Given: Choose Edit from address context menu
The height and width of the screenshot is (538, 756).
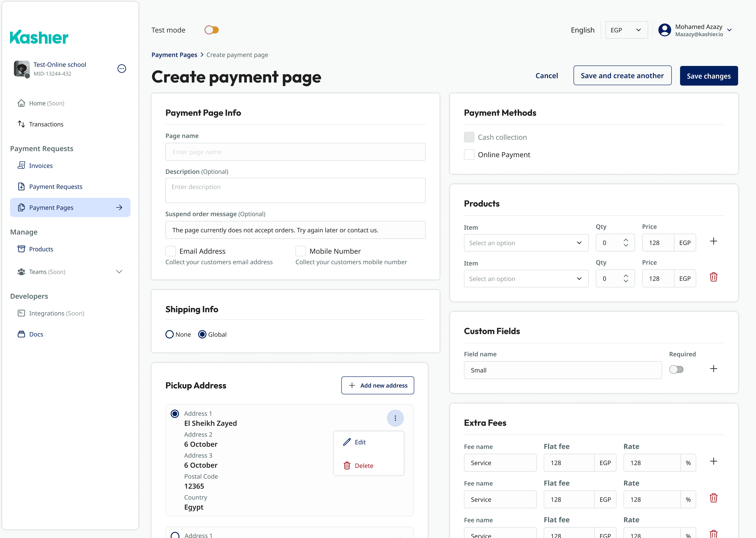Looking at the screenshot, I should 360,442.
